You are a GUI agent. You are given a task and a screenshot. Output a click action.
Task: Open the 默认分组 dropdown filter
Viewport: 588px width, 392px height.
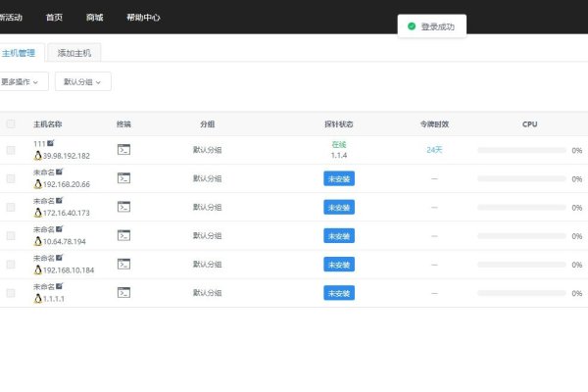(82, 82)
